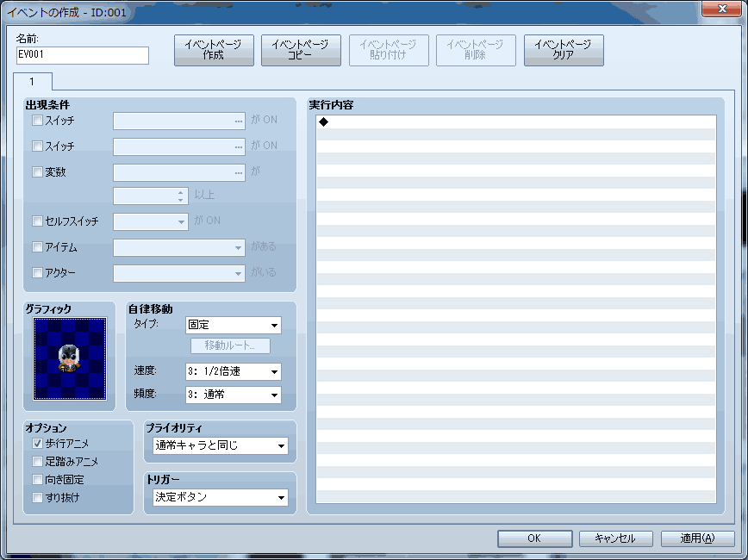Click the character graphic preview

point(70,358)
